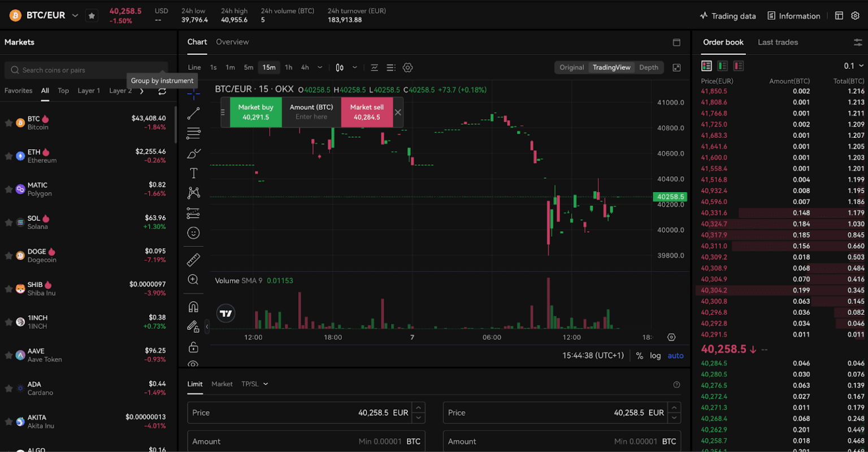Image resolution: width=868 pixels, height=452 pixels.
Task: Switch chart display to log scale
Action: pyautogui.click(x=655, y=355)
